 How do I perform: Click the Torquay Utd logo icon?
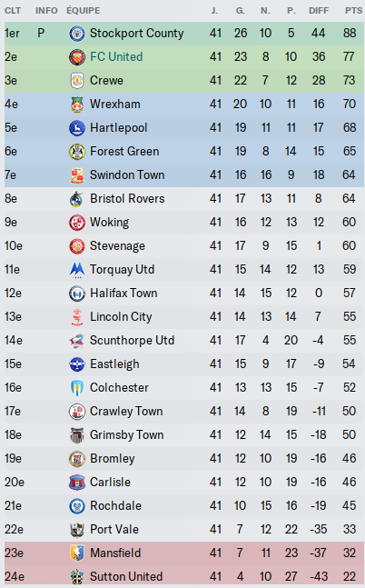(77, 270)
